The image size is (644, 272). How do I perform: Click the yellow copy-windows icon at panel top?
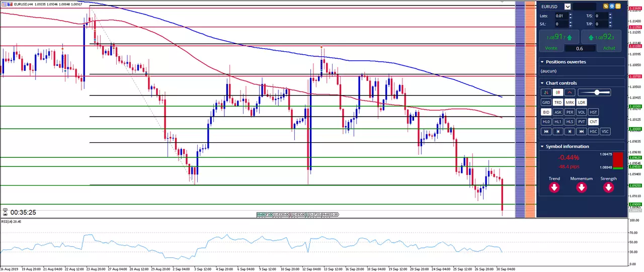[606, 7]
